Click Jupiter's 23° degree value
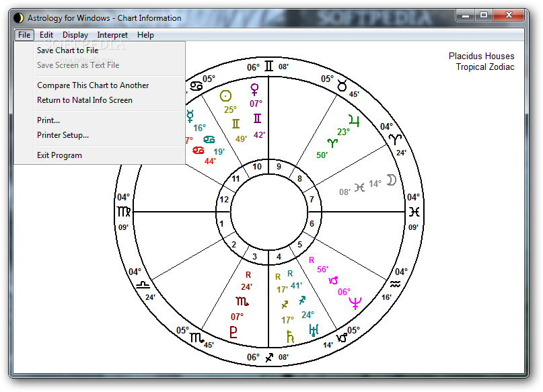 click(344, 132)
